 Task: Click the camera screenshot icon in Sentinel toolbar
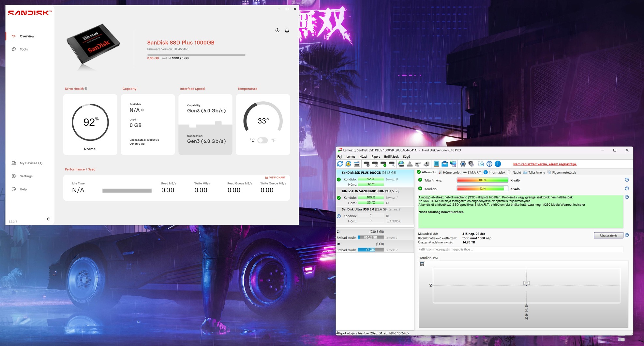pos(481,164)
